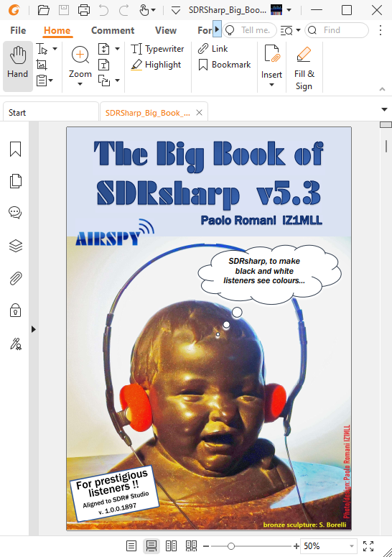
Task: Open the 50% zoom level combo box
Action: point(328,546)
